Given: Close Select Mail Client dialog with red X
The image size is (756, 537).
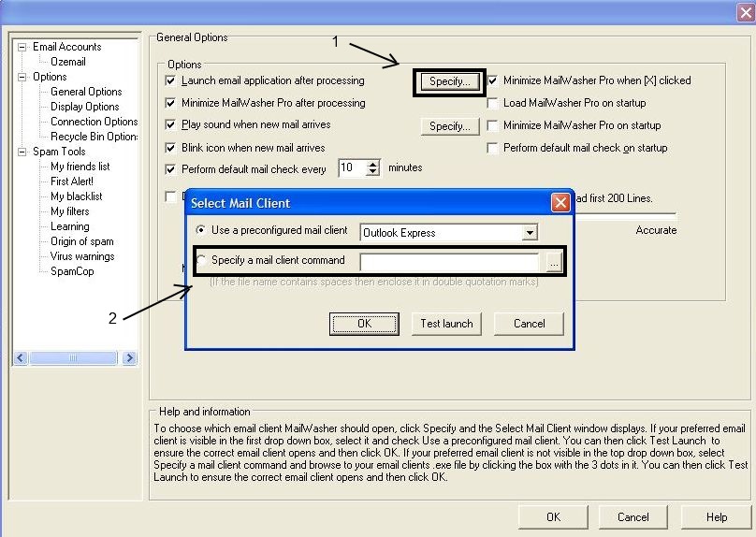Looking at the screenshot, I should (560, 203).
